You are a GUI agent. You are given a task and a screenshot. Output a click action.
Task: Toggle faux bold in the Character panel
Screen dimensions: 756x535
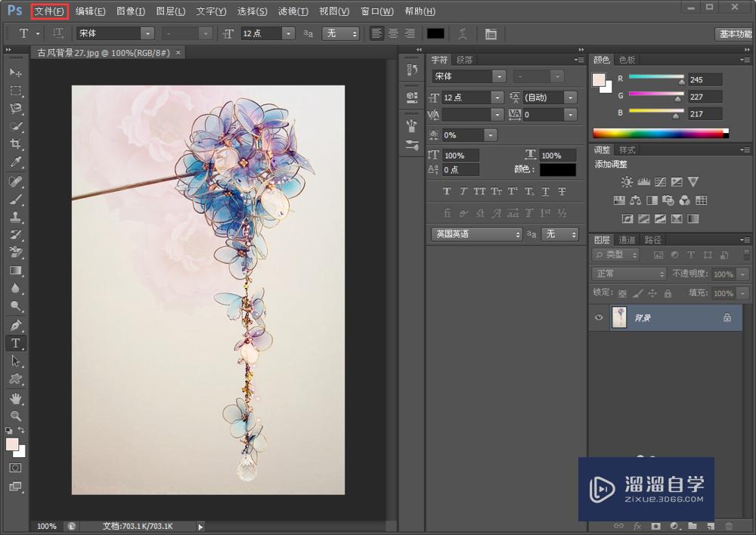pos(447,192)
